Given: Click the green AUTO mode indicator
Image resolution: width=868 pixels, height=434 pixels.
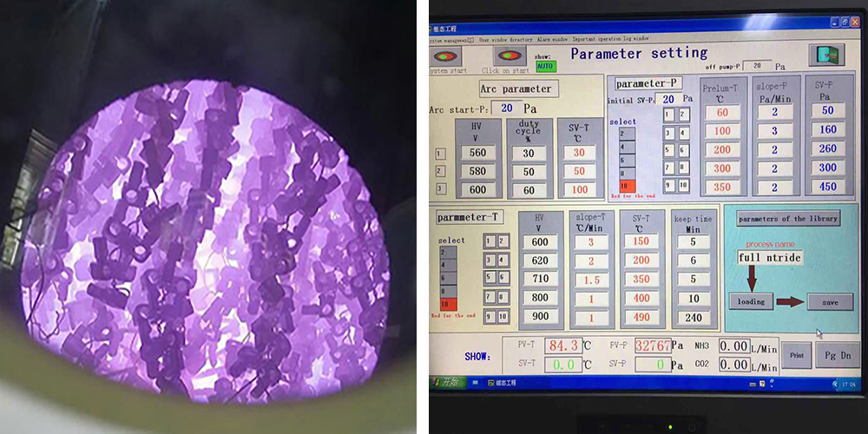Looking at the screenshot, I should pyautogui.click(x=545, y=66).
